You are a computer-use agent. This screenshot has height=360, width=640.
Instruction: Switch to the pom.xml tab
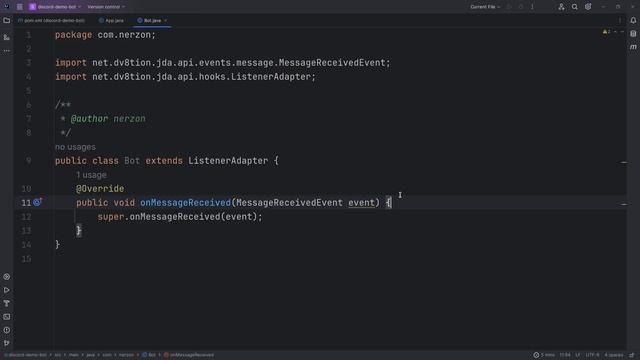pos(51,20)
